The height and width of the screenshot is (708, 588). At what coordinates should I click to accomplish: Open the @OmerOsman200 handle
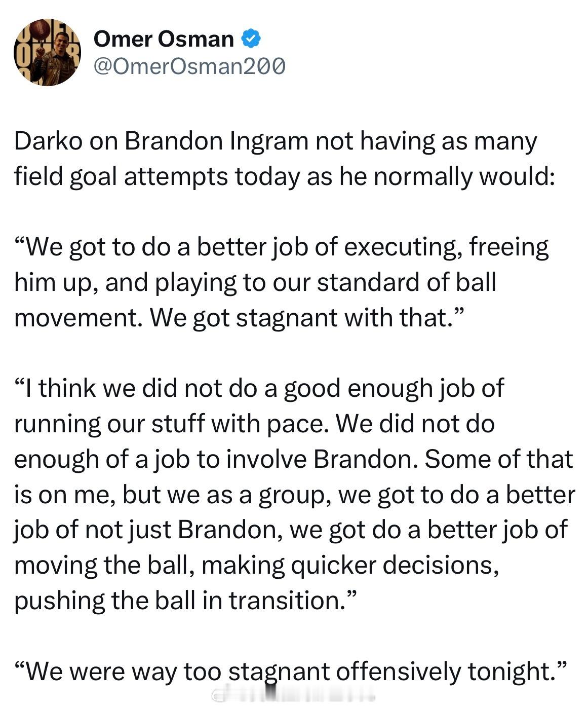(189, 66)
